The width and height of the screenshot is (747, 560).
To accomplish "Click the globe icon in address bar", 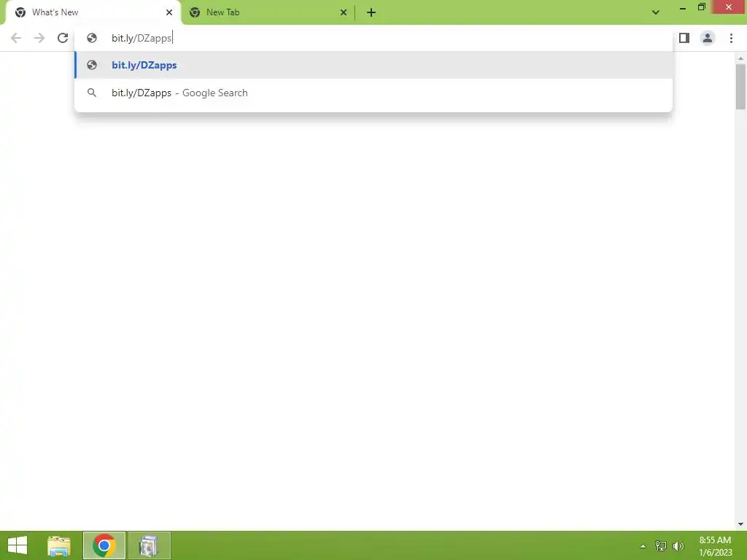I will coord(92,38).
